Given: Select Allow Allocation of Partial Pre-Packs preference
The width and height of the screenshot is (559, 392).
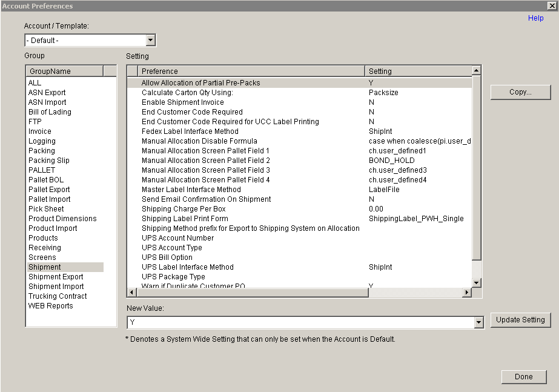Looking at the screenshot, I should coord(299,83).
